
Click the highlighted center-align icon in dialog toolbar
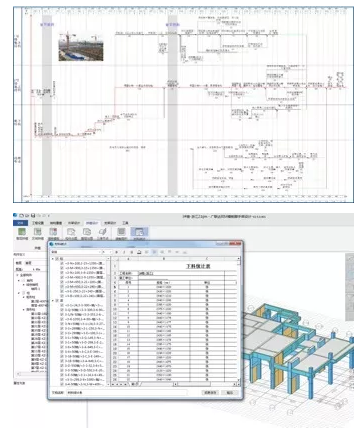click(155, 252)
